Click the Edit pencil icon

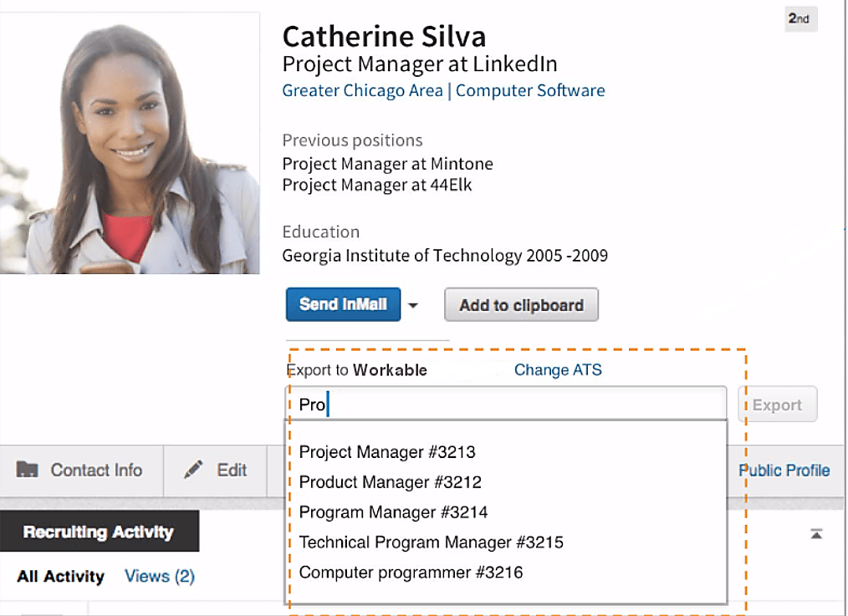pos(193,470)
